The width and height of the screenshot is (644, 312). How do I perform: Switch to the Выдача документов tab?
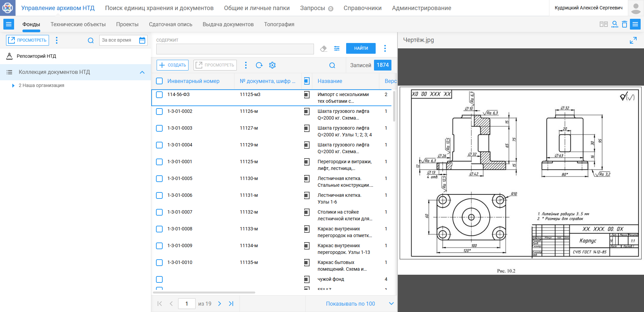[228, 24]
